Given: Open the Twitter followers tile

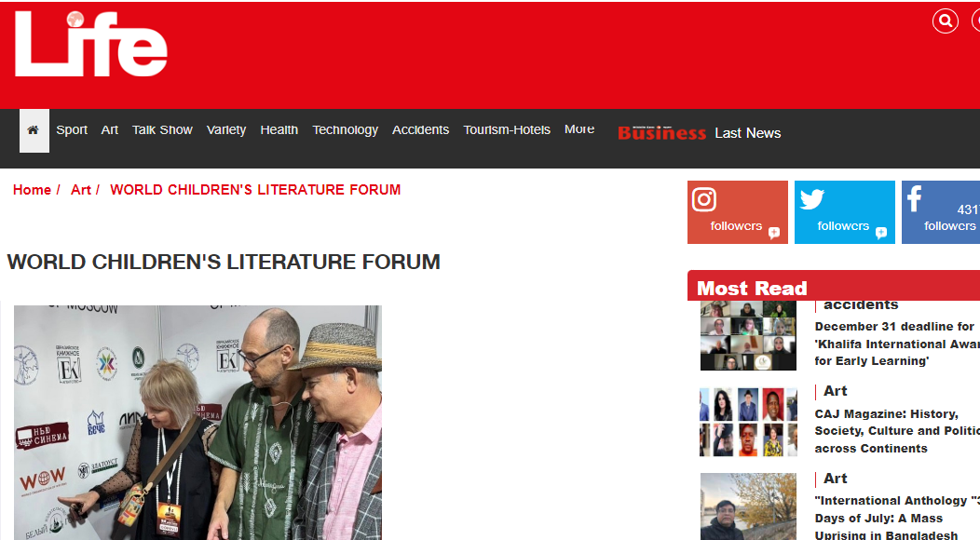Looking at the screenshot, I should 844,212.
